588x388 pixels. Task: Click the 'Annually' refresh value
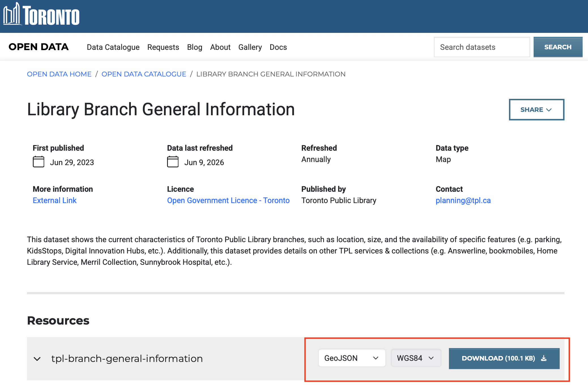pos(316,159)
